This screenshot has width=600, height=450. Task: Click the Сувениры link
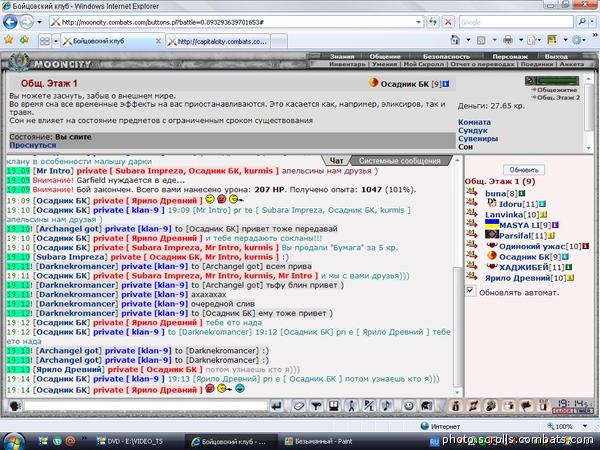tap(478, 139)
